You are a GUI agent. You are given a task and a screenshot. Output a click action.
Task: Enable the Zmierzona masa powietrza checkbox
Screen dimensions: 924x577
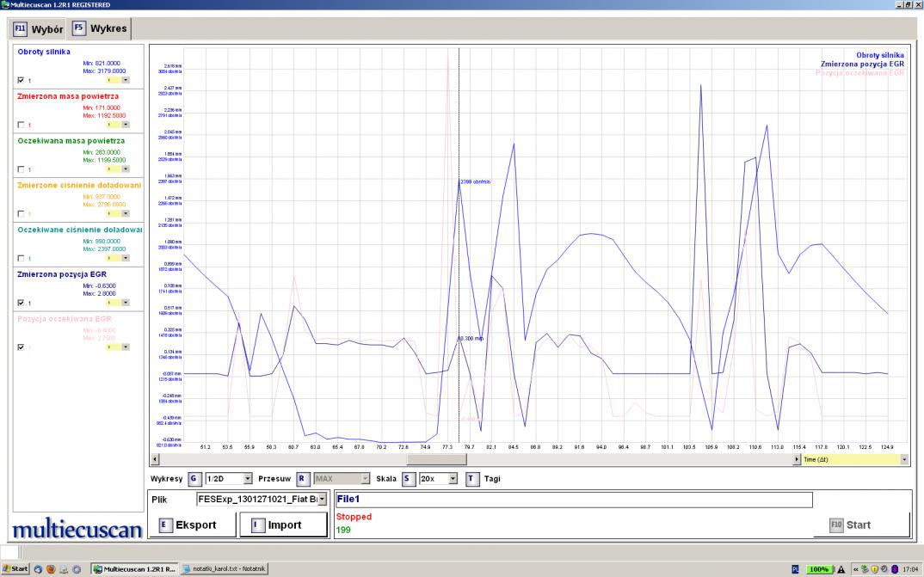(x=22, y=125)
